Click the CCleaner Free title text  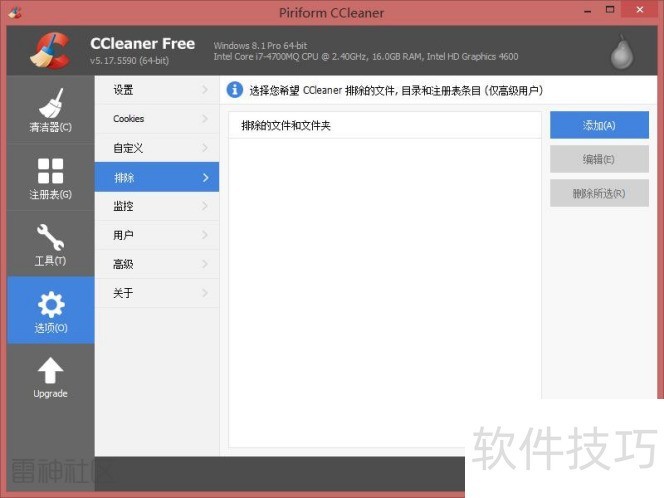142,44
